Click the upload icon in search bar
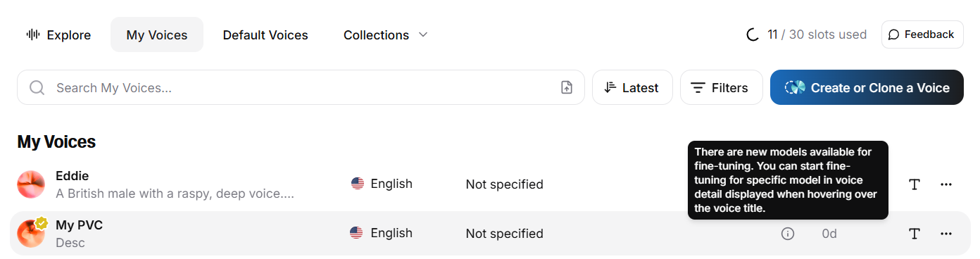 (x=567, y=87)
